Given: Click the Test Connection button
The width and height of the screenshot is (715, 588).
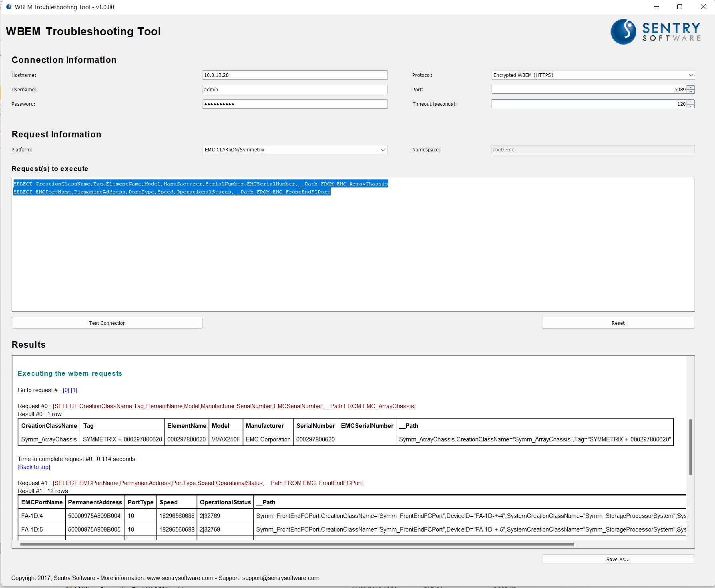Looking at the screenshot, I should pos(107,323).
